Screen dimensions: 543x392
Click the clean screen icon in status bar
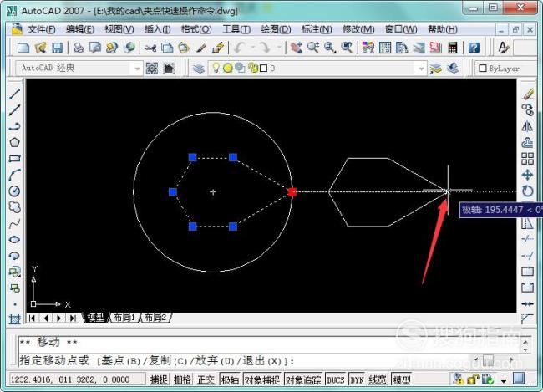pyautogui.click(x=519, y=379)
